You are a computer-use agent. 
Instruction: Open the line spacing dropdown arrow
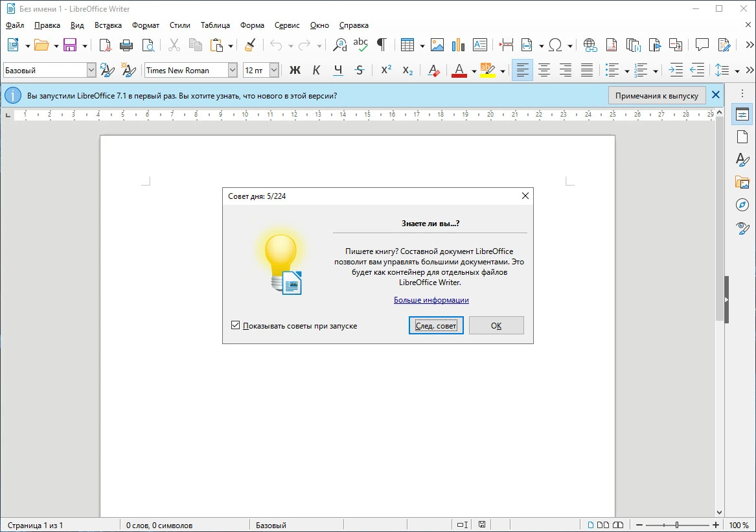point(737,71)
